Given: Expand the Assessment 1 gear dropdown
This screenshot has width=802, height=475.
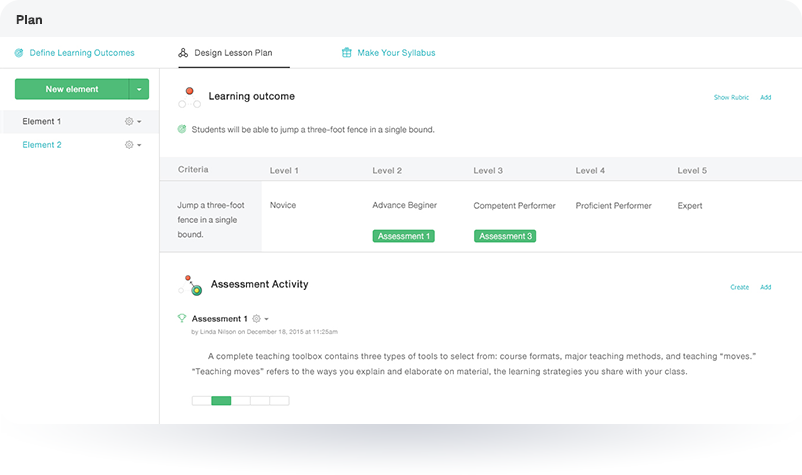Looking at the screenshot, I should 266,319.
